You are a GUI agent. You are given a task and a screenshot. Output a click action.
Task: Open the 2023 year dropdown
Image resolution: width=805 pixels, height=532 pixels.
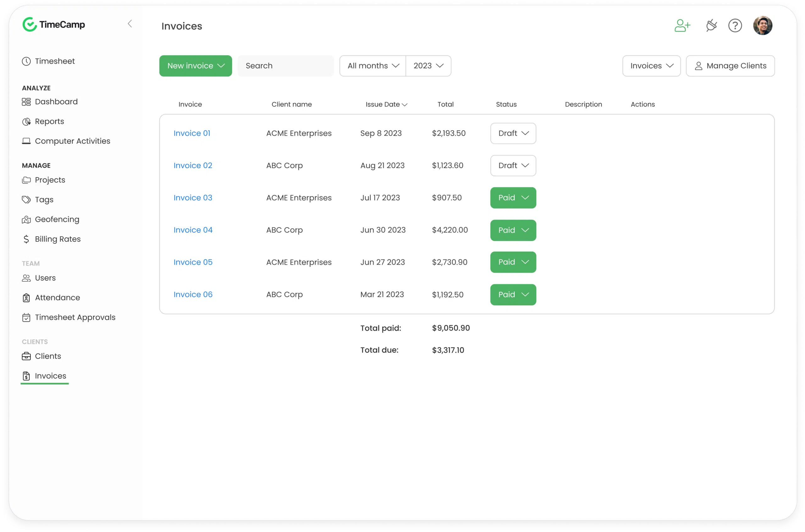[x=429, y=66]
